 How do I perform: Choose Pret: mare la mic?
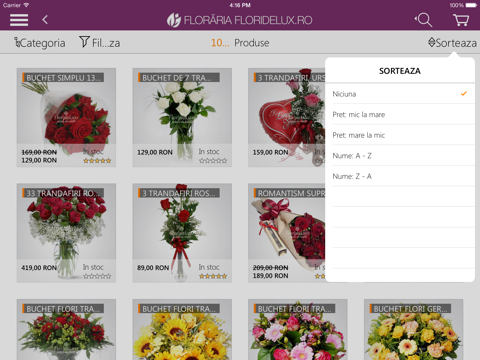pyautogui.click(x=400, y=135)
